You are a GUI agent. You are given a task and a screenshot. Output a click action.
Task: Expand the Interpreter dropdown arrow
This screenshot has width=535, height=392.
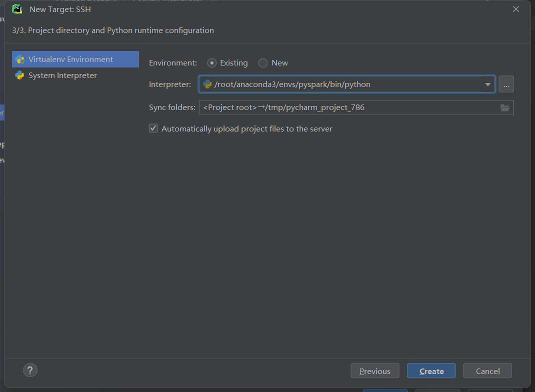click(487, 84)
